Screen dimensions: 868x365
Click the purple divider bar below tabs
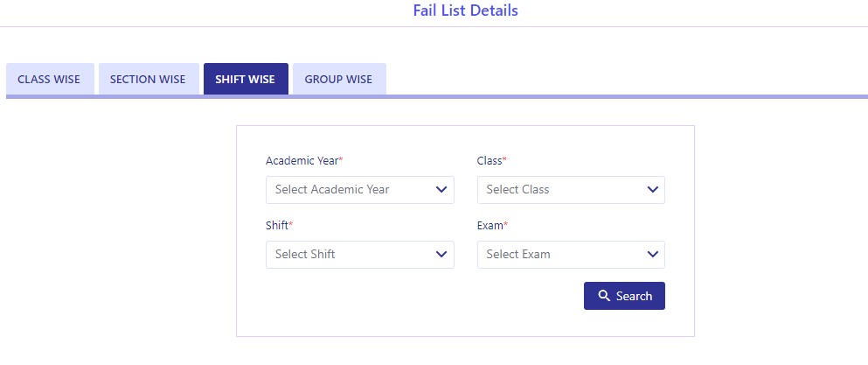point(437,96)
